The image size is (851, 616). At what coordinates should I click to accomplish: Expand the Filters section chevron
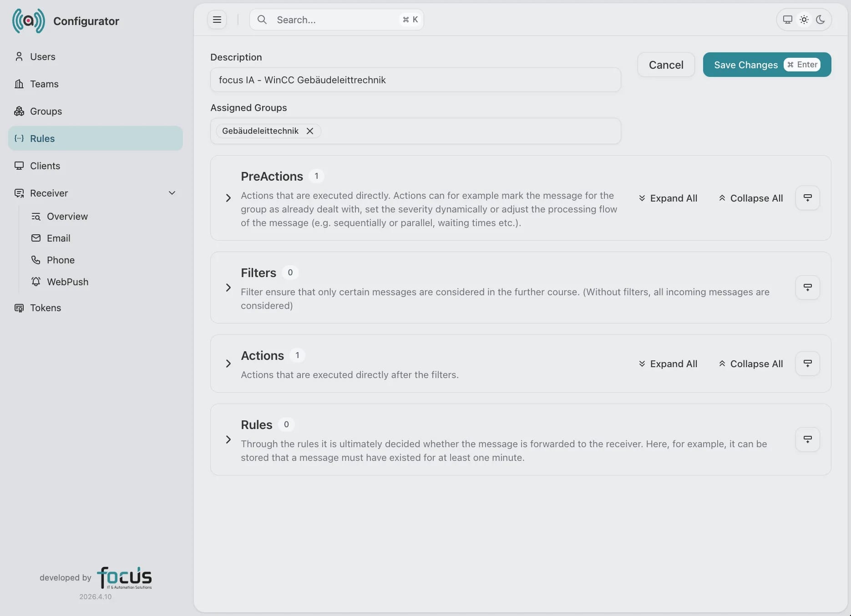coord(228,288)
